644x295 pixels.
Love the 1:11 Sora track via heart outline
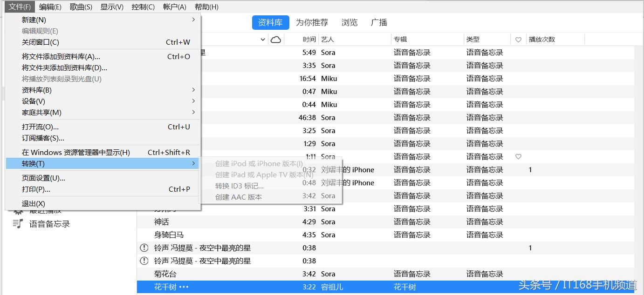click(518, 156)
